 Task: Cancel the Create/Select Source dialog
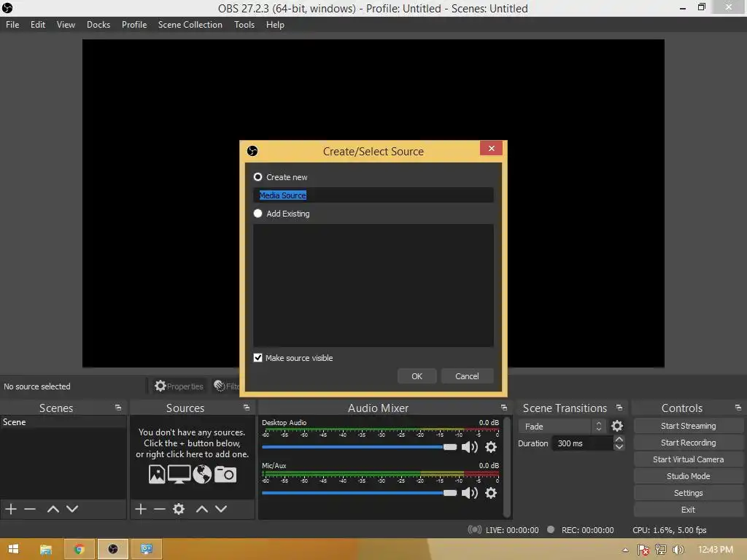pyautogui.click(x=467, y=376)
